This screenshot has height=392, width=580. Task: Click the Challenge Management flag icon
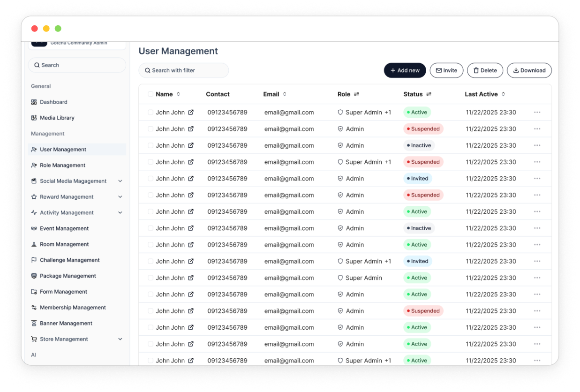point(34,260)
